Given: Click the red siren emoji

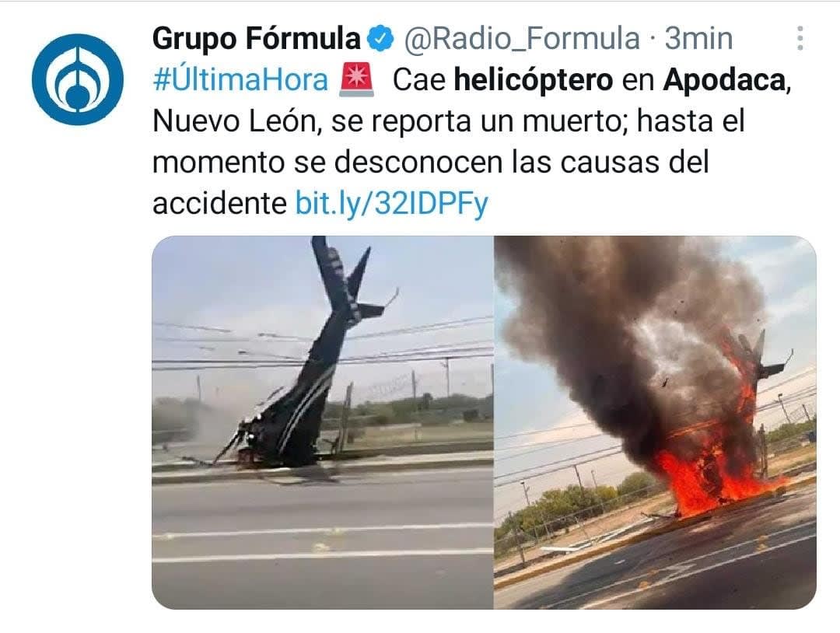Looking at the screenshot, I should pyautogui.click(x=356, y=80).
